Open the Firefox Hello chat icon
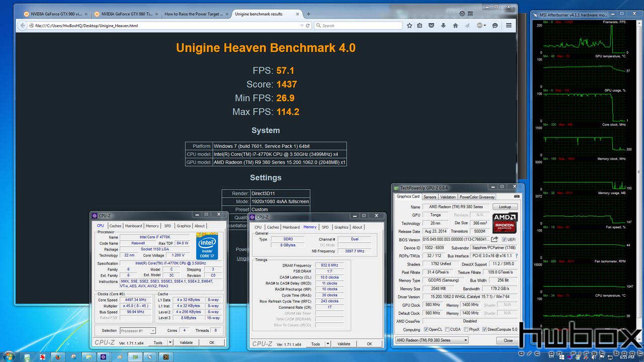This screenshot has width=644, height=362. click(495, 25)
